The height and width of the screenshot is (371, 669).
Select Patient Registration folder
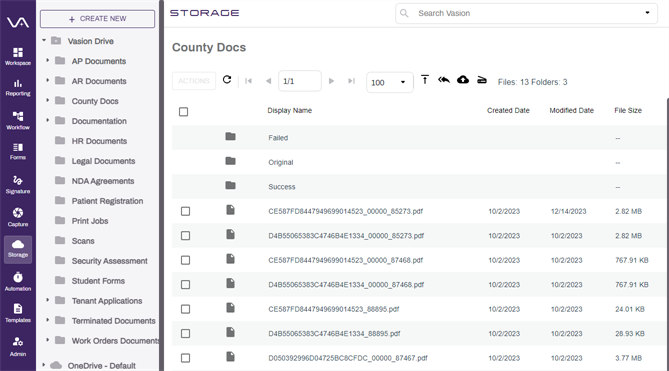tap(107, 201)
